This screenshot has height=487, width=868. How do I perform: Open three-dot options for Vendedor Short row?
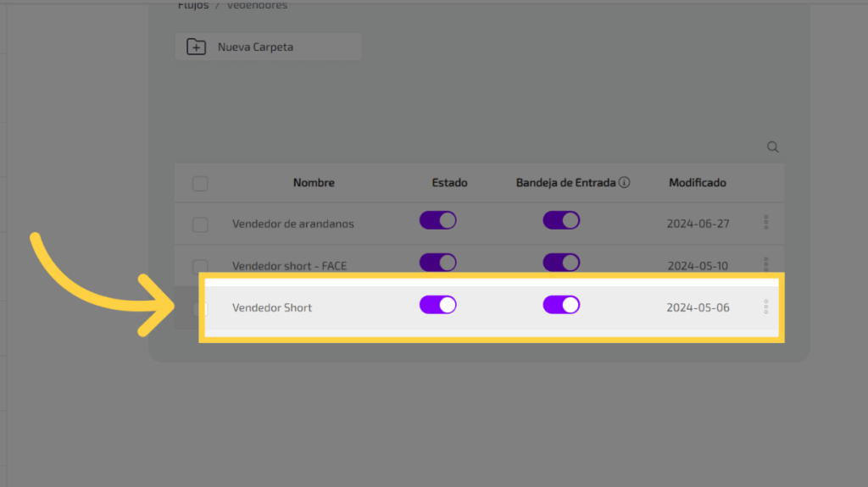click(x=766, y=307)
